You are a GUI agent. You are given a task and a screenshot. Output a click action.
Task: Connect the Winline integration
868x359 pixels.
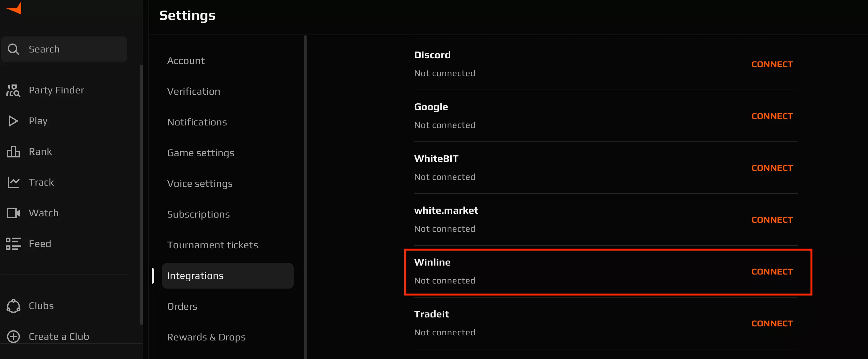point(772,271)
